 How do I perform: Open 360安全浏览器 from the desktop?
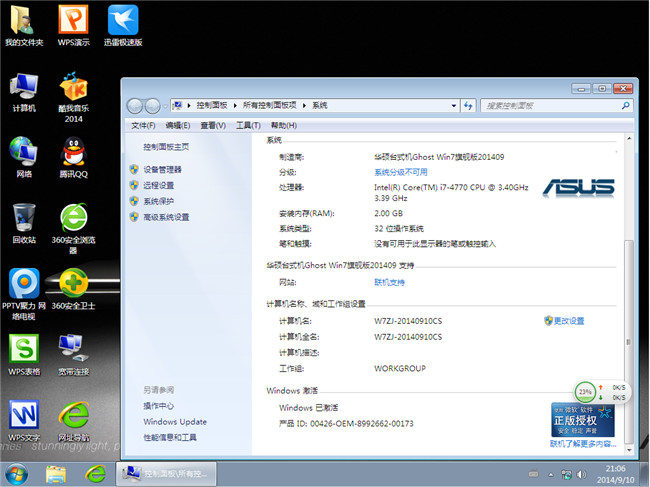[x=73, y=218]
